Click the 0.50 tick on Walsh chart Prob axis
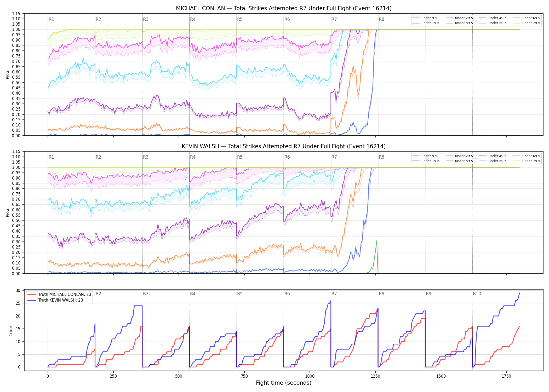Screen dimensions: 549x392 (x=16, y=221)
